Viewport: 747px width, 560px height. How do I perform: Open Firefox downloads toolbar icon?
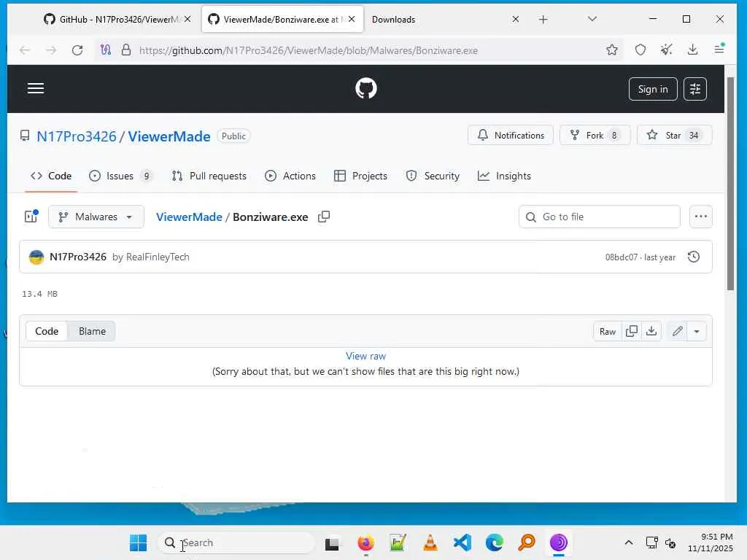693,50
